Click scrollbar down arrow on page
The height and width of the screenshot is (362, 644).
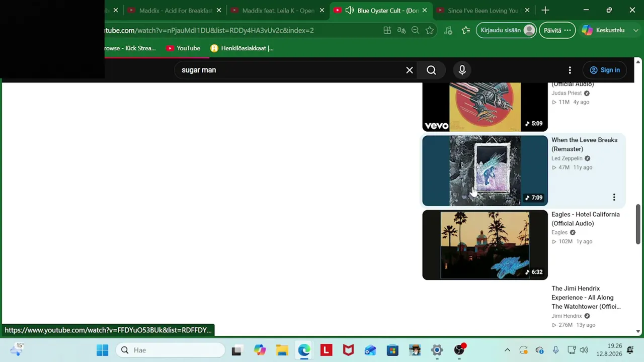[638, 331]
